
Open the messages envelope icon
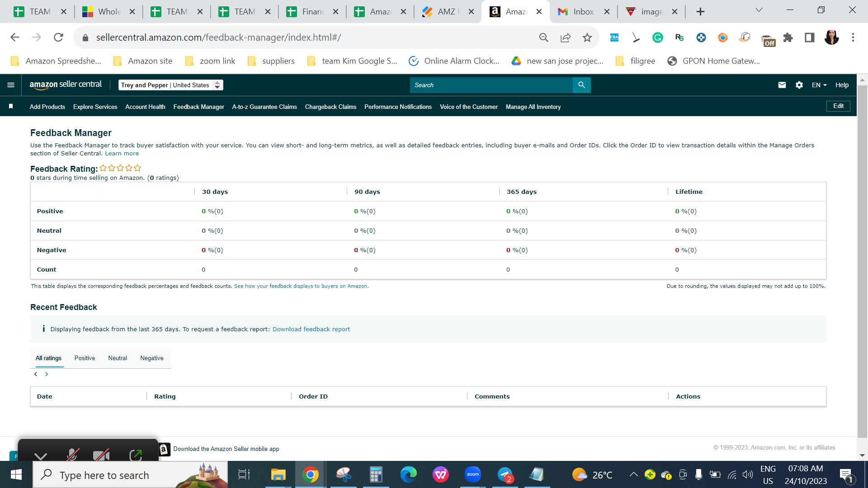(782, 85)
